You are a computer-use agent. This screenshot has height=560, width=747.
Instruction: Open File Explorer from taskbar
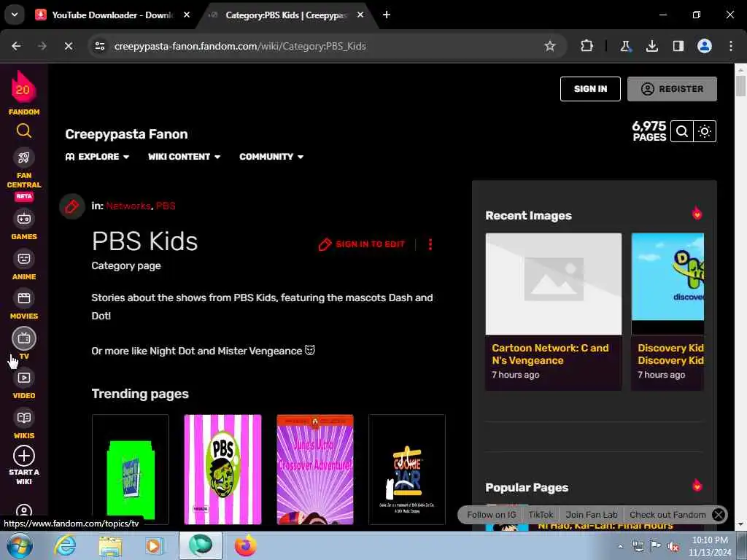pos(110,545)
